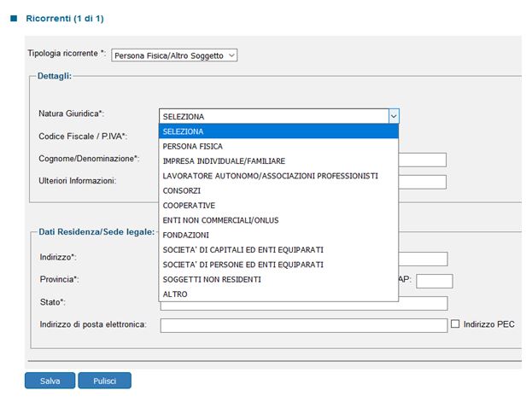Focus the CAP input field
Image resolution: width=532 pixels, height=402 pixels.
point(434,281)
